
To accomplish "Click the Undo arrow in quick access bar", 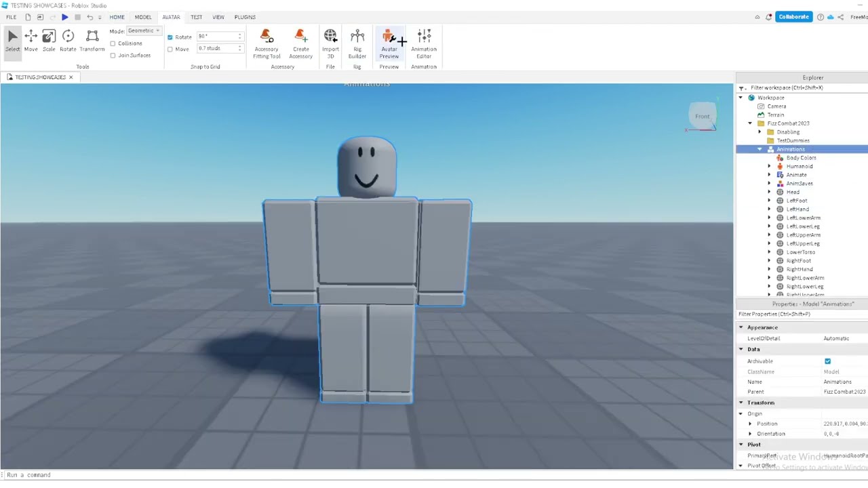I will [x=90, y=17].
